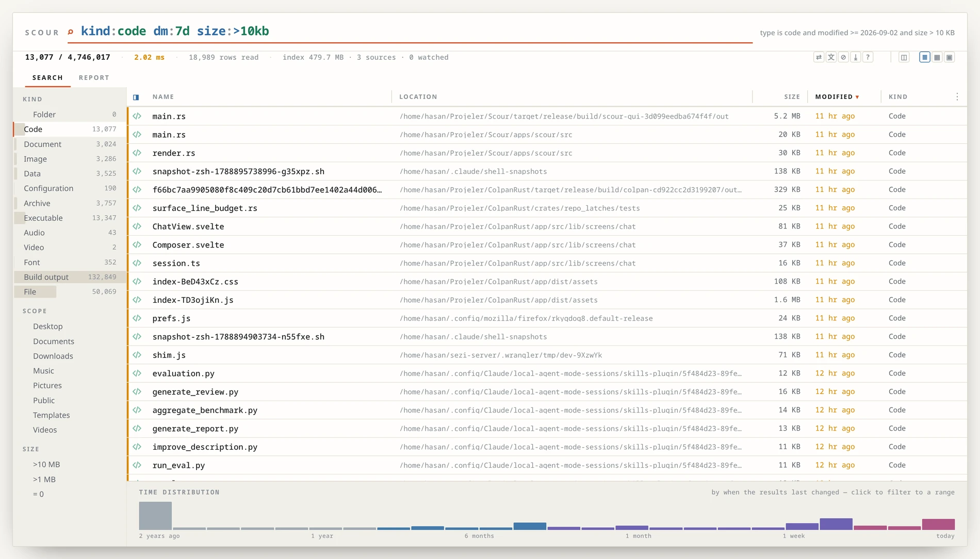Click the code icon for evaluation.py
This screenshot has height=559, width=980.
[x=137, y=373]
